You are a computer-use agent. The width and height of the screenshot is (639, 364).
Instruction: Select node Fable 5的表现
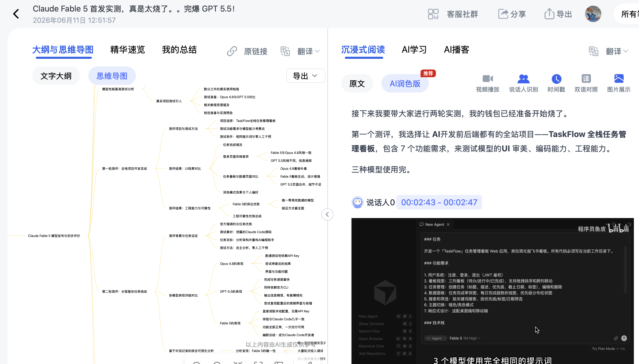point(230,323)
